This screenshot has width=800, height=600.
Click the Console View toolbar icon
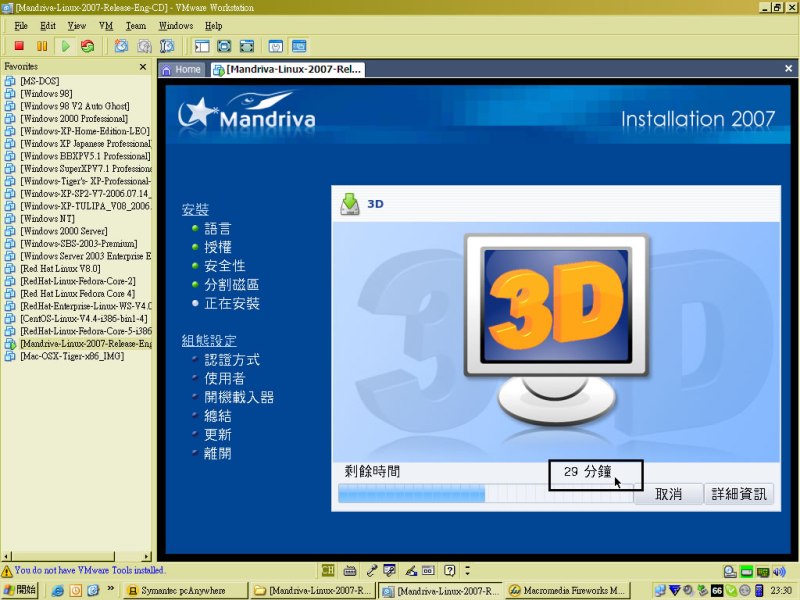(299, 46)
